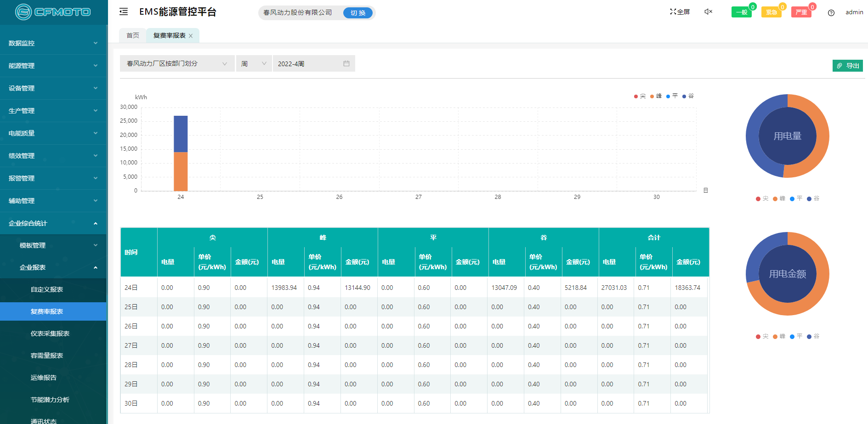Image resolution: width=868 pixels, height=424 pixels.
Task: Click calendar icon in date field
Action: click(x=346, y=64)
